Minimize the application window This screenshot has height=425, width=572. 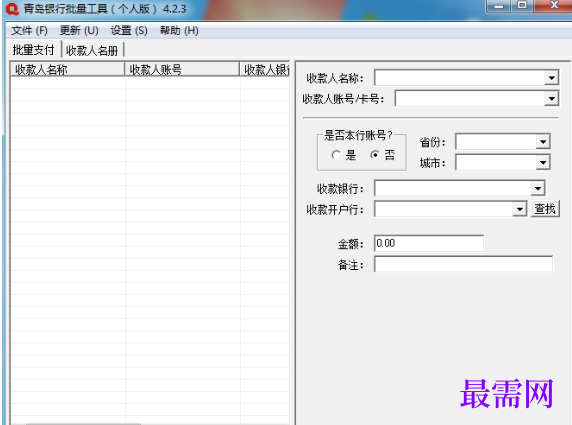click(x=498, y=6)
